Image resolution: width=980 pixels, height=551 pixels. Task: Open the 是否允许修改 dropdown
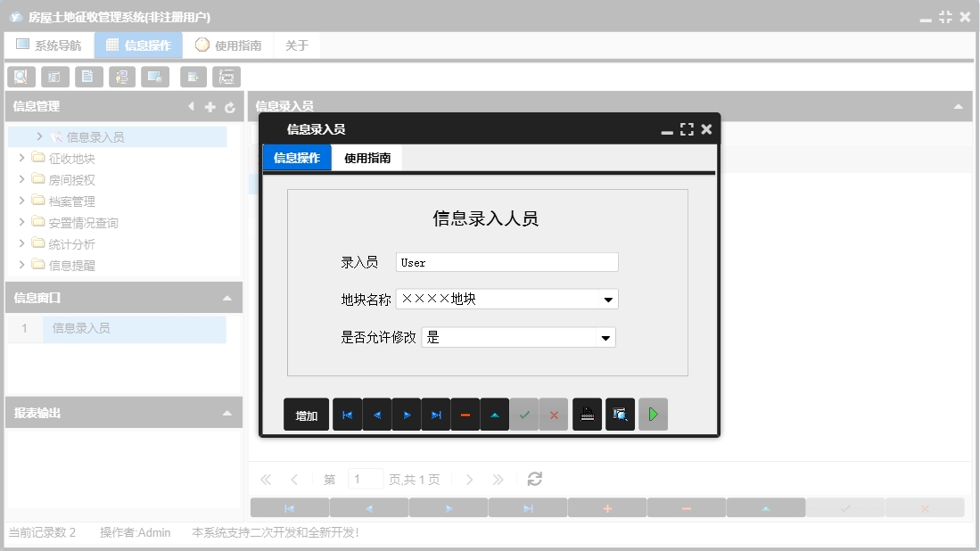click(x=607, y=337)
